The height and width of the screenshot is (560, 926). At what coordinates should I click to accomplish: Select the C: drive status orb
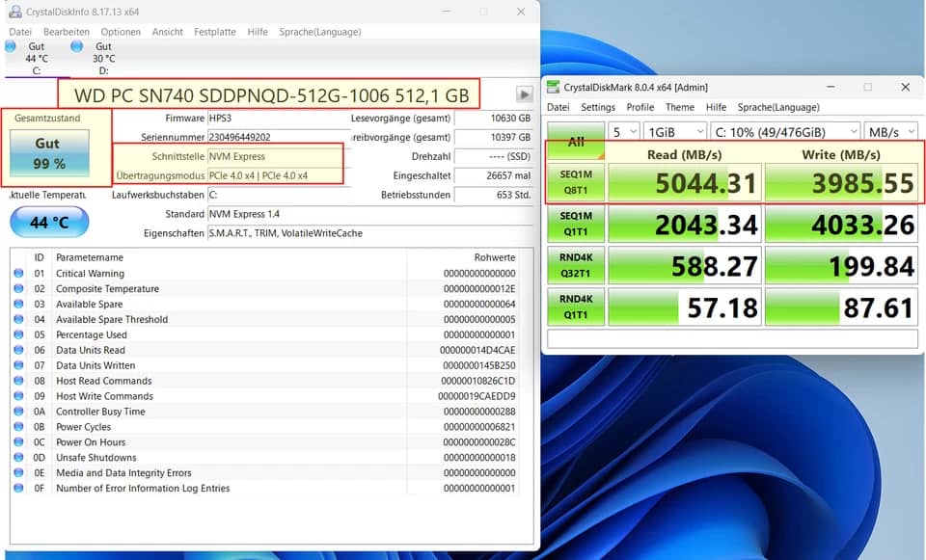point(11,46)
